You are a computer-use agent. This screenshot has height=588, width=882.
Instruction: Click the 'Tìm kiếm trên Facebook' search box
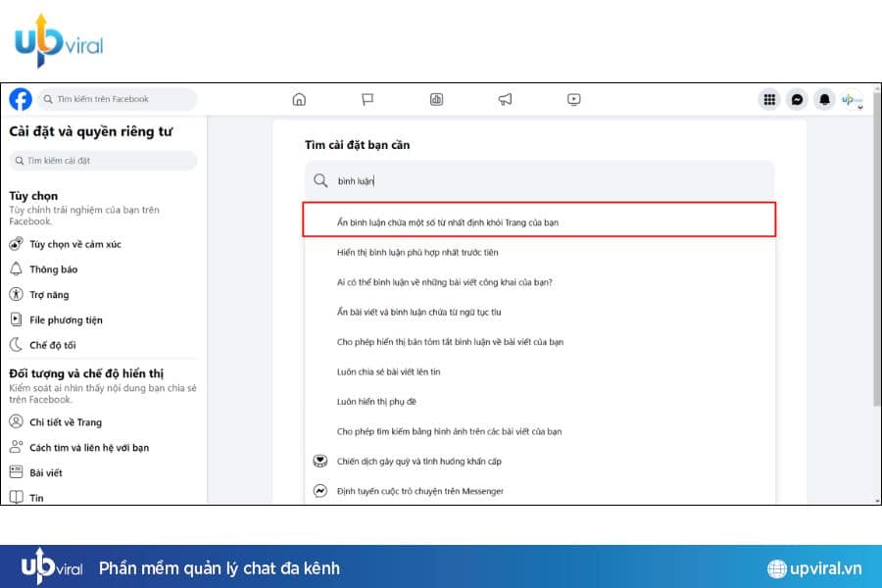116,99
